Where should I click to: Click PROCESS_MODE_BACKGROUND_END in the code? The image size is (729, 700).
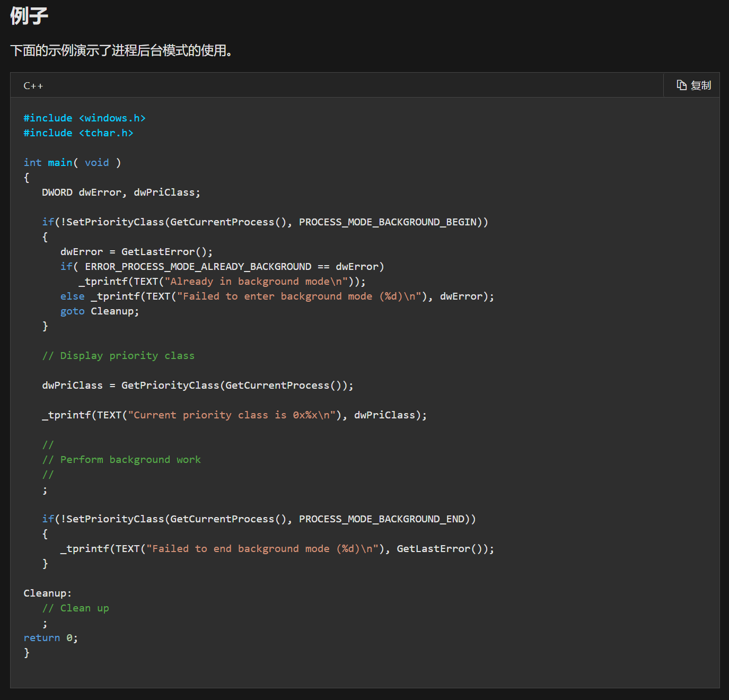(381, 519)
